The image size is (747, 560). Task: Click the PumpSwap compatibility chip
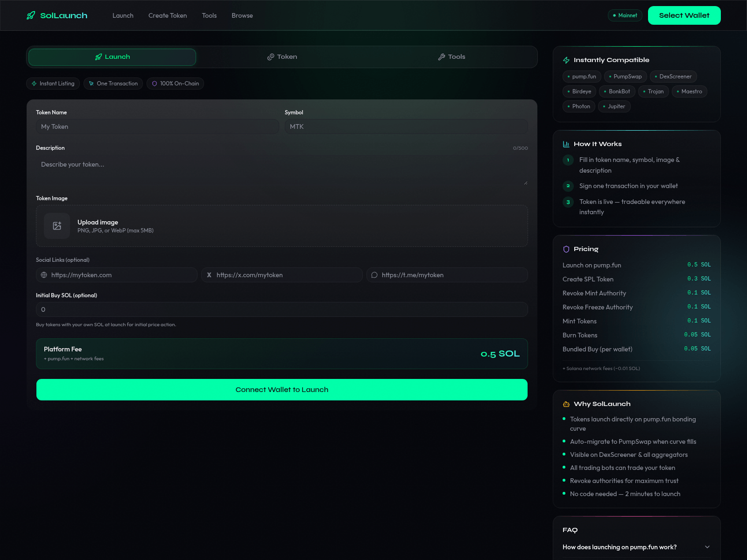(x=626, y=77)
